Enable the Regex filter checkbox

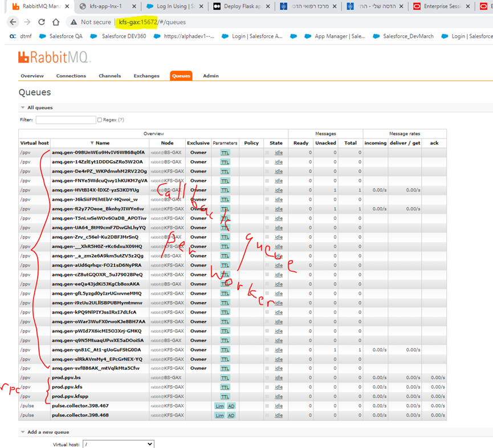(x=100, y=120)
